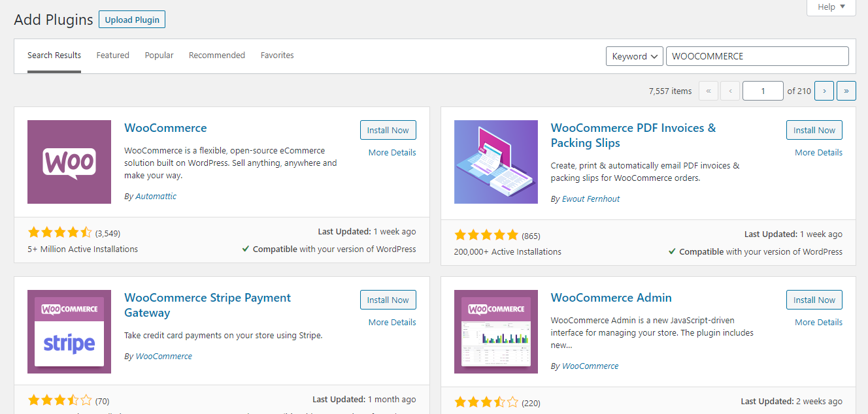This screenshot has width=868, height=414.
Task: View More Details for WooCommerce plugin
Action: click(392, 152)
